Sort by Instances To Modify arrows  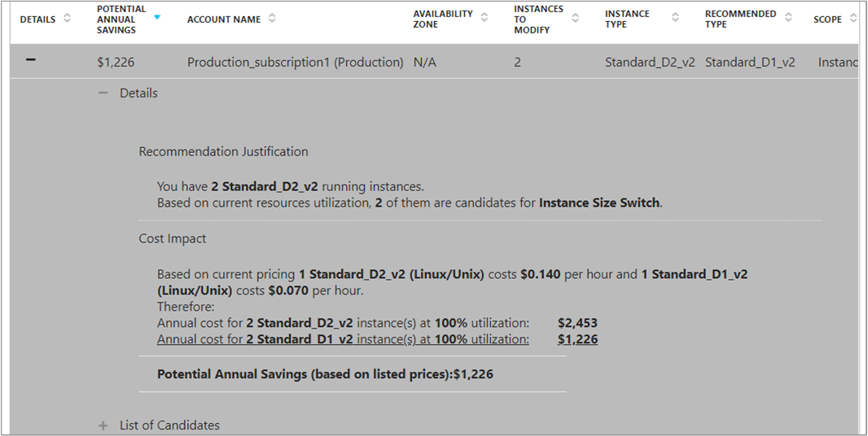click(x=575, y=18)
